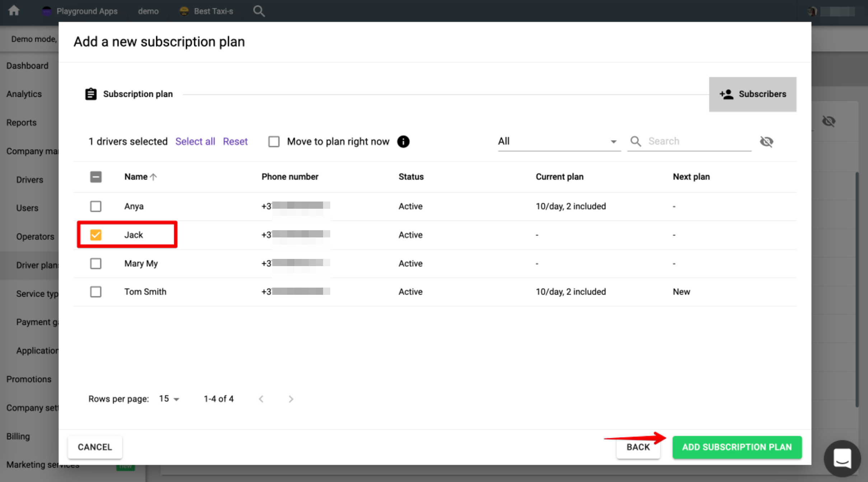This screenshot has width=868, height=482.
Task: Open the All filter dropdown
Action: pos(558,141)
